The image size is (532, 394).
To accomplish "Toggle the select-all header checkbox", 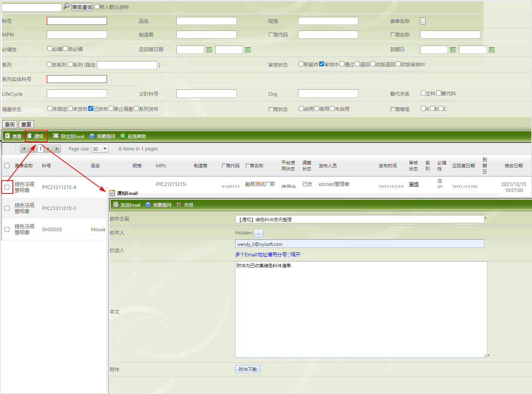I will coord(7,166).
